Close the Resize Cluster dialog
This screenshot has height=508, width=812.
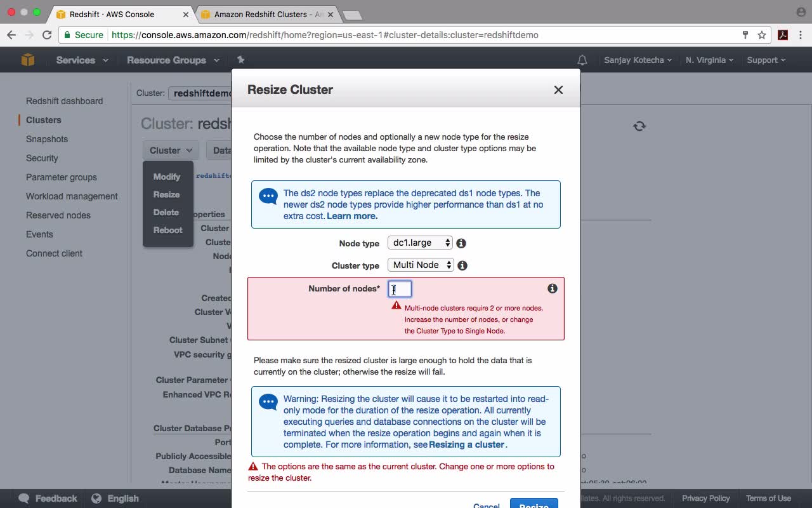pos(558,90)
